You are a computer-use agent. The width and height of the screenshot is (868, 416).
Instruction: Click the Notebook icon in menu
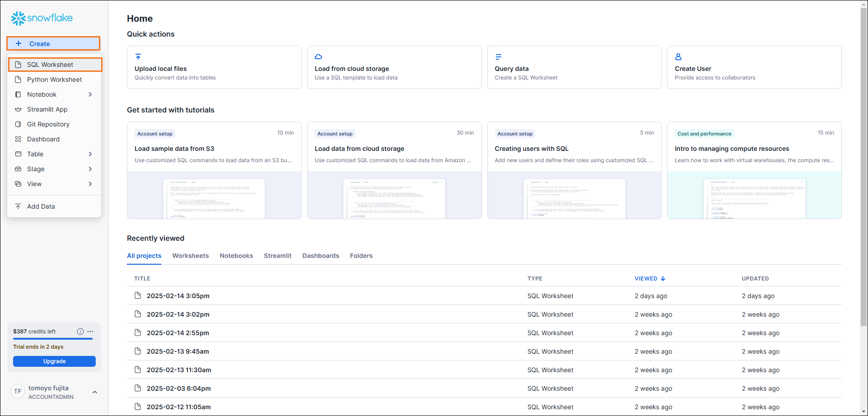coord(18,94)
